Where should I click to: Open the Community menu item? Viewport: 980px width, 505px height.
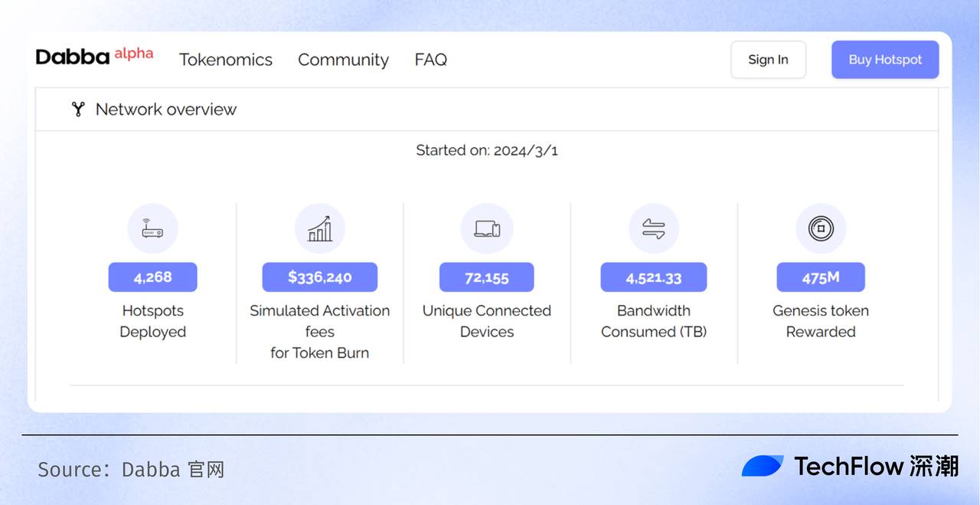tap(343, 60)
